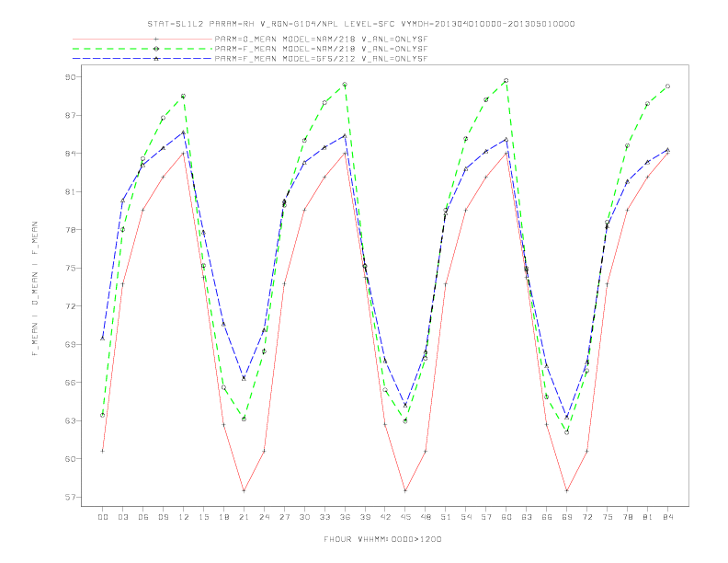Click x-axis forecast hour 54
This screenshot has width=728, height=563.
pos(466,517)
